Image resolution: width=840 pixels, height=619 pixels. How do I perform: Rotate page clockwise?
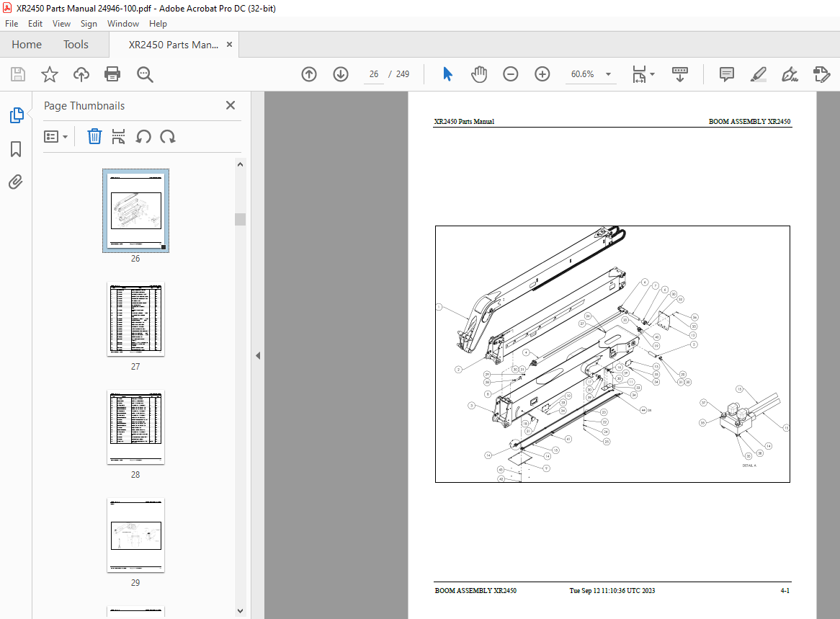(x=168, y=137)
